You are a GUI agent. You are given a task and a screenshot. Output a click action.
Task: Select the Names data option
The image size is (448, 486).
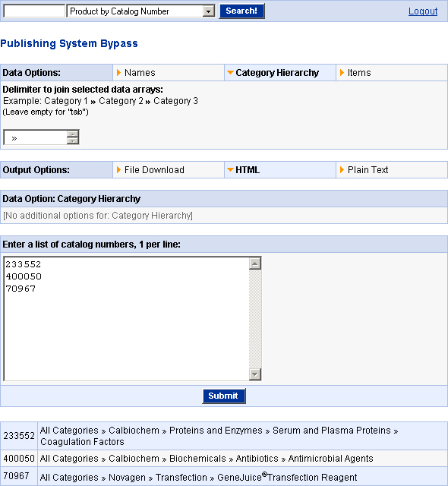pyautogui.click(x=140, y=73)
